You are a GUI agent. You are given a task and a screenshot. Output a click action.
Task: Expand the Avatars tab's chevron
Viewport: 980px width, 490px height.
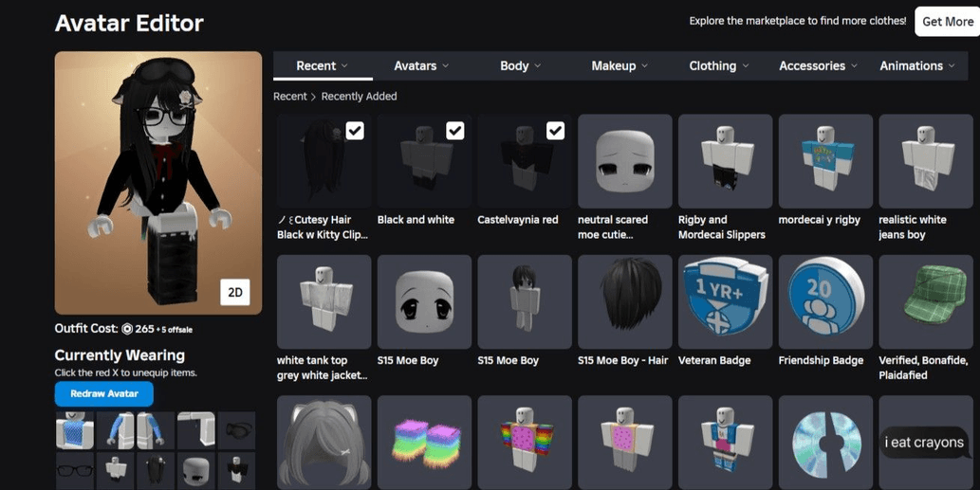tap(445, 65)
